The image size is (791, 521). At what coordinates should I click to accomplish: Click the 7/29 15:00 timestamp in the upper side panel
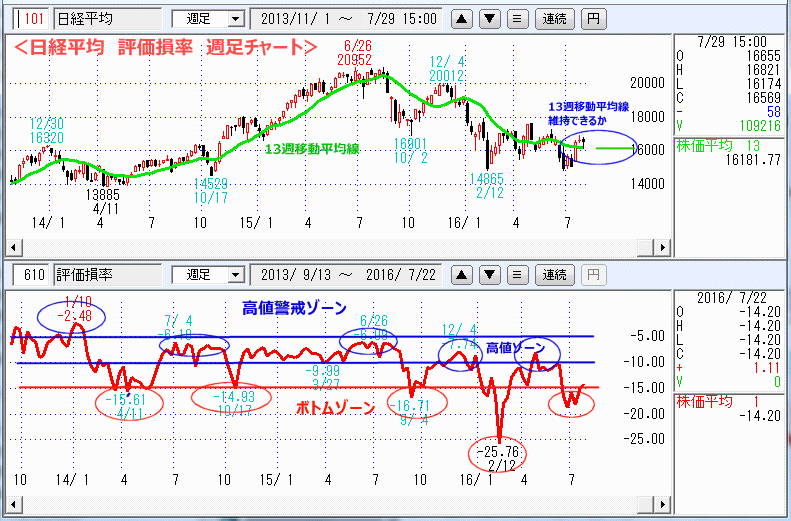pos(732,41)
